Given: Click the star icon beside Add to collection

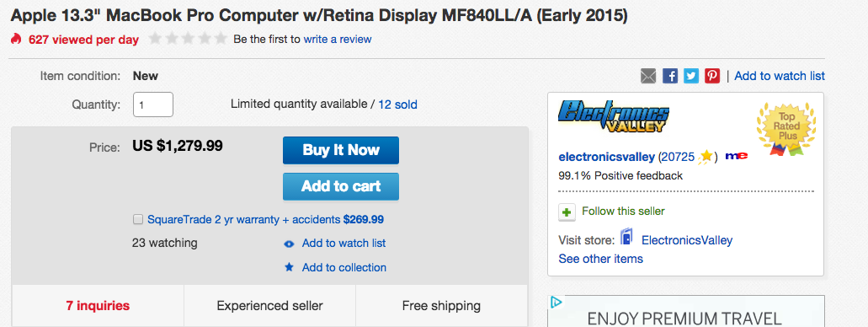Looking at the screenshot, I should (x=289, y=267).
